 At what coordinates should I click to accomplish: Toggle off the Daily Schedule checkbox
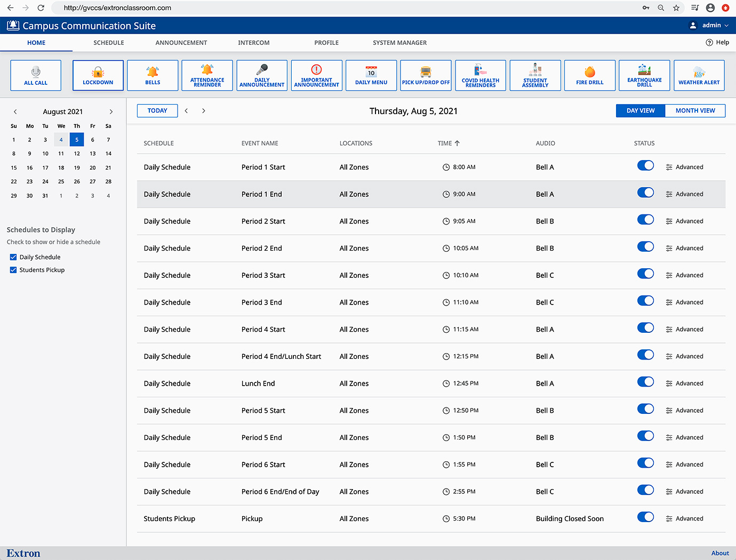(x=13, y=257)
